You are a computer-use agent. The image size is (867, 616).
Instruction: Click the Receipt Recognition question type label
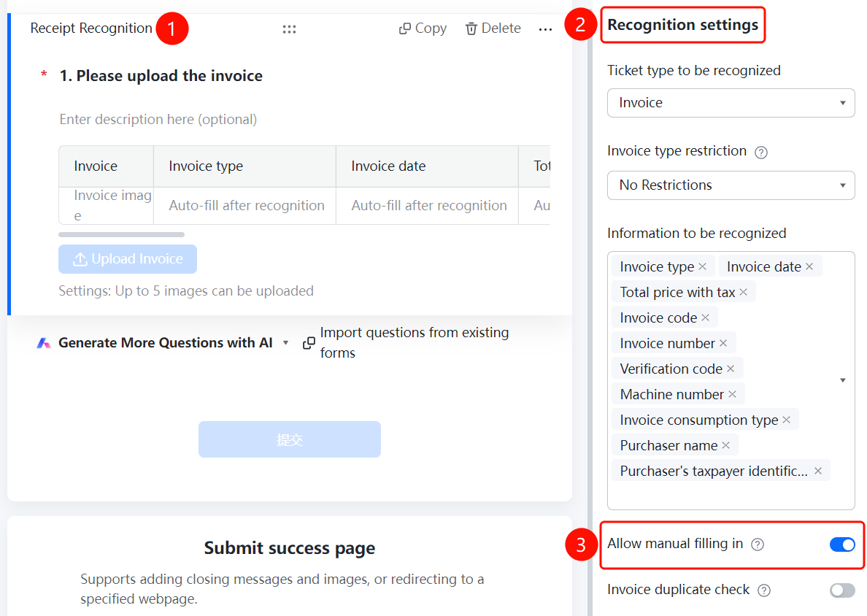91,28
